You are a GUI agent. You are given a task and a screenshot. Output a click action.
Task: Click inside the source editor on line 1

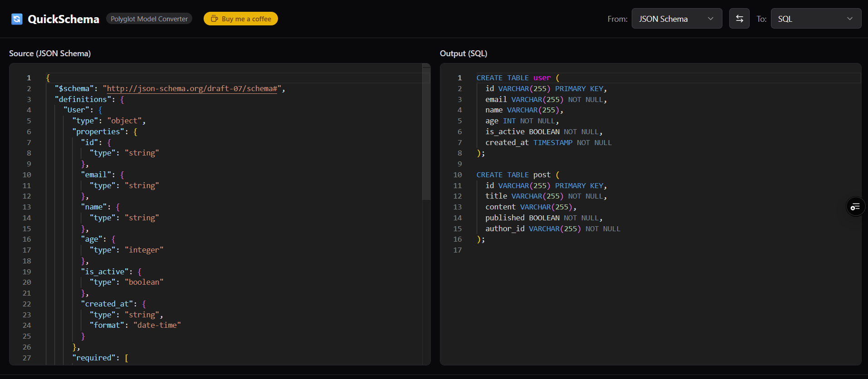coord(234,78)
